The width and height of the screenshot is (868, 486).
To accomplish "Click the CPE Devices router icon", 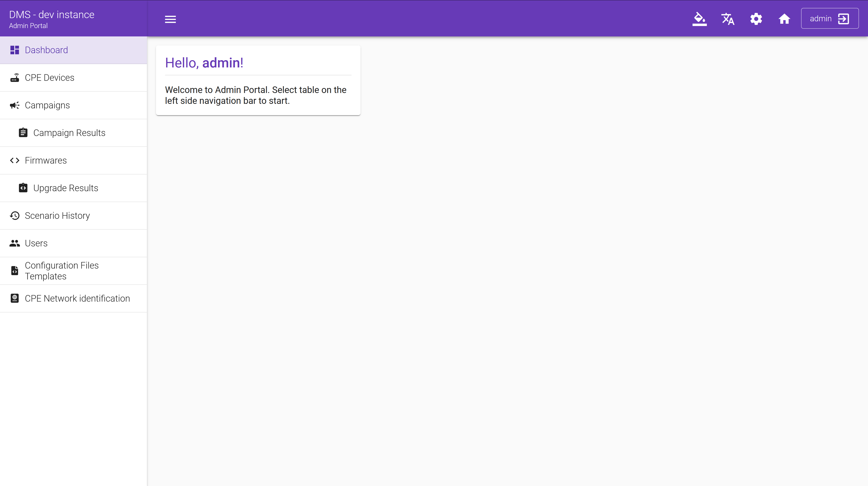I will pos(14,78).
